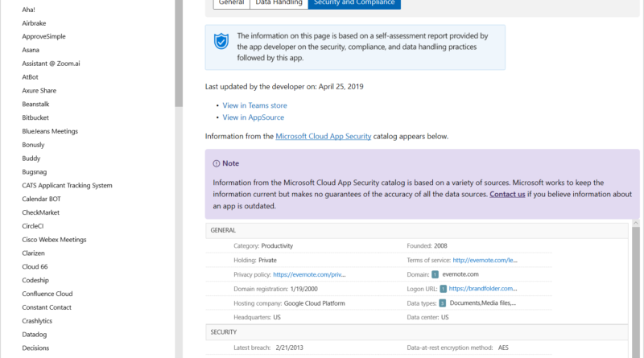
Task: Click the Latest breach 2/21/2013 value
Action: pos(290,348)
